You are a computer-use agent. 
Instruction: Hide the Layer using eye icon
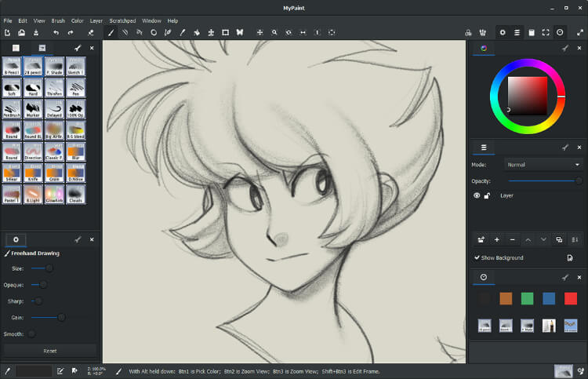[477, 195]
